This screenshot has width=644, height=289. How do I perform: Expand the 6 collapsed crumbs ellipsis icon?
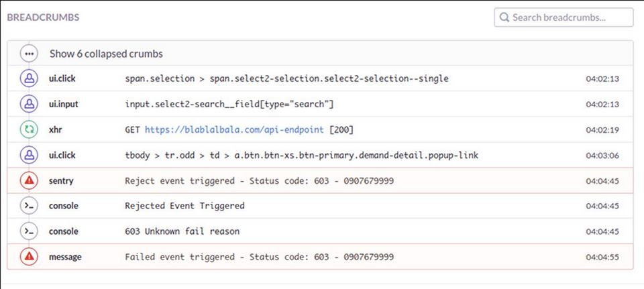[x=29, y=54]
